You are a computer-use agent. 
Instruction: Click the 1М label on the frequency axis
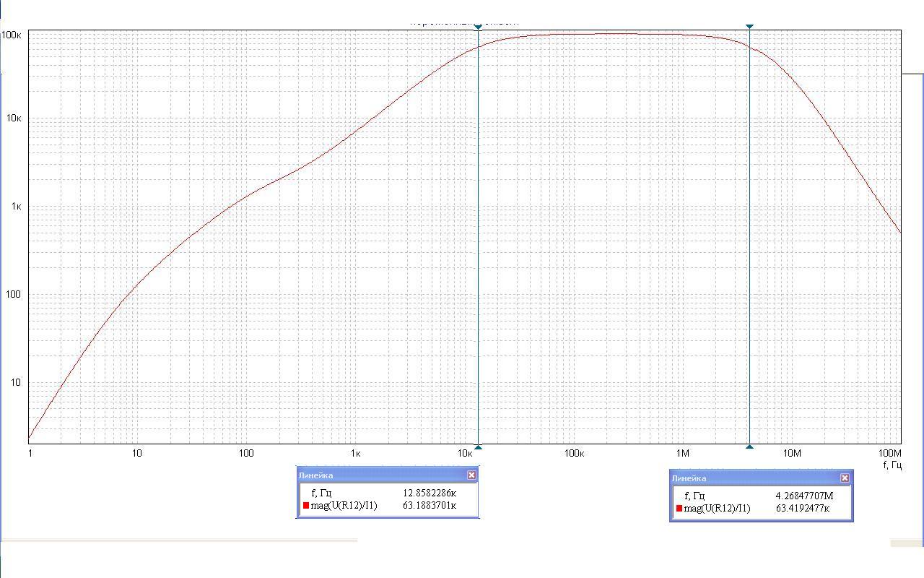pyautogui.click(x=683, y=454)
